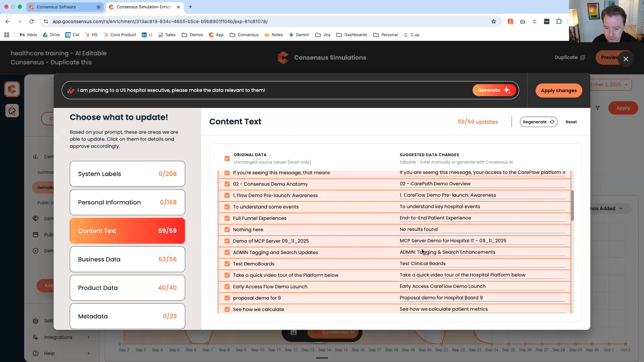This screenshot has height=362, width=644.
Task: Click inside the AI prompt input field
Action: (x=235, y=90)
